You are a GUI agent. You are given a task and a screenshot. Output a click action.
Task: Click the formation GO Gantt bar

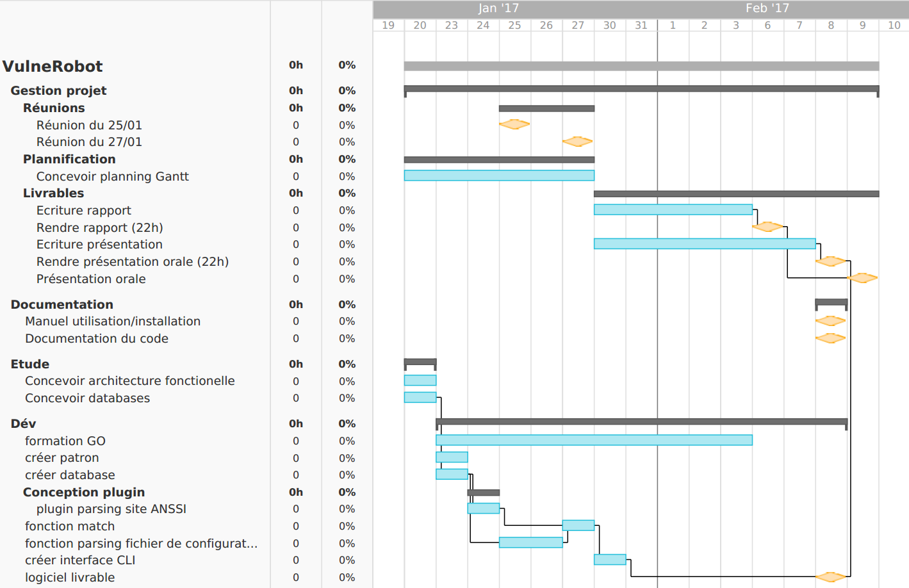594,440
